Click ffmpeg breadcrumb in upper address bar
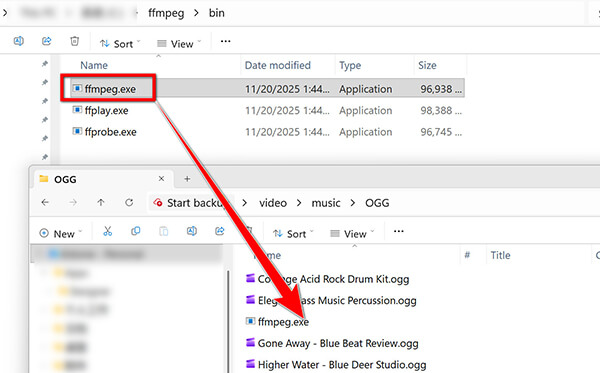 coord(166,13)
